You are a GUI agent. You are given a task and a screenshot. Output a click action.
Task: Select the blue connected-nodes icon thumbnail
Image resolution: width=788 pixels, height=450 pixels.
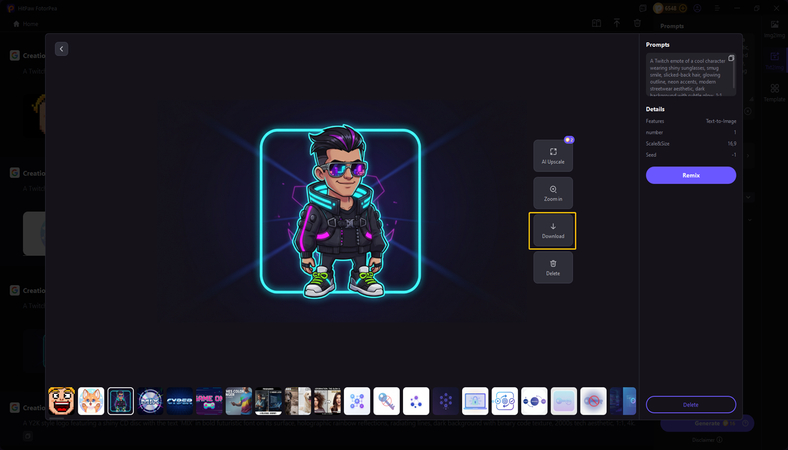[357, 401]
